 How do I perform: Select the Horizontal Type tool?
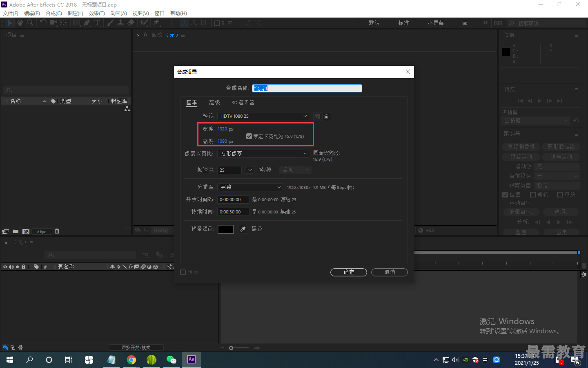97,23
